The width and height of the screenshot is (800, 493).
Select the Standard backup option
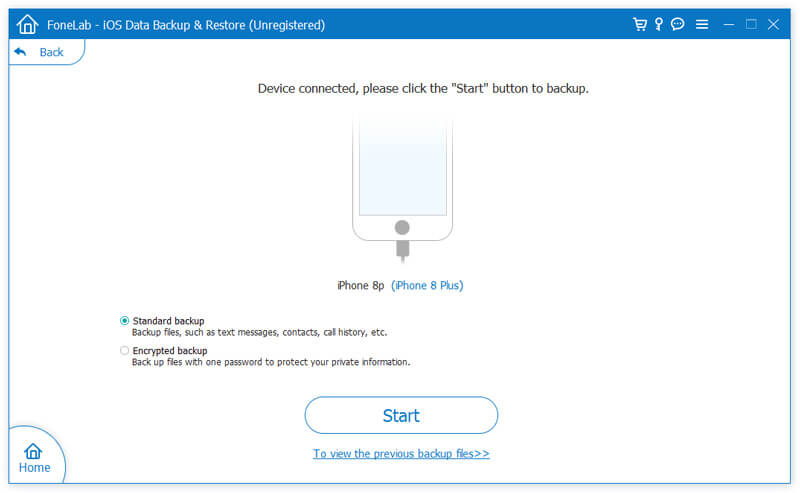124,321
